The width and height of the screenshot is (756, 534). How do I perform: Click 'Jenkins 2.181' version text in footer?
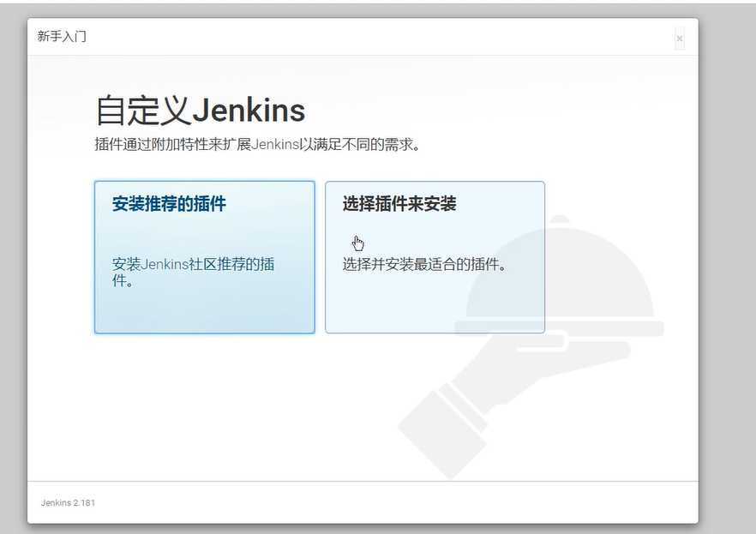(x=68, y=502)
